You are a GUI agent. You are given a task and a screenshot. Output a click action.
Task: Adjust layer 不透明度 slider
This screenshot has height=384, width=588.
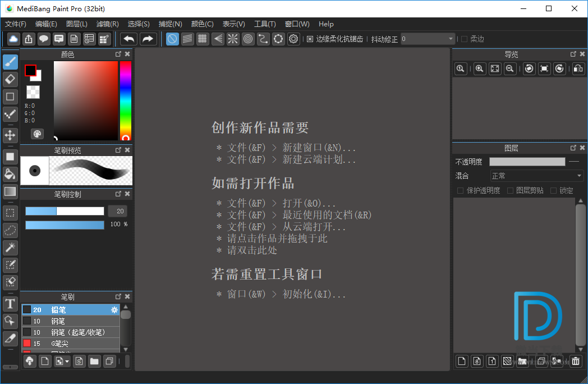[x=527, y=162]
